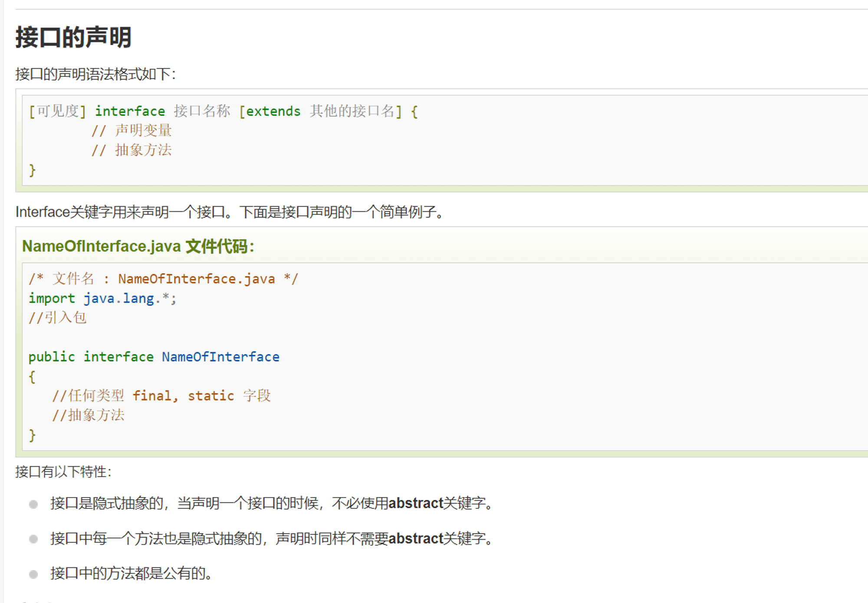Click the bullet text 接口中的方法都是公有的
Image resolution: width=868 pixels, height=603 pixels.
coord(131,573)
